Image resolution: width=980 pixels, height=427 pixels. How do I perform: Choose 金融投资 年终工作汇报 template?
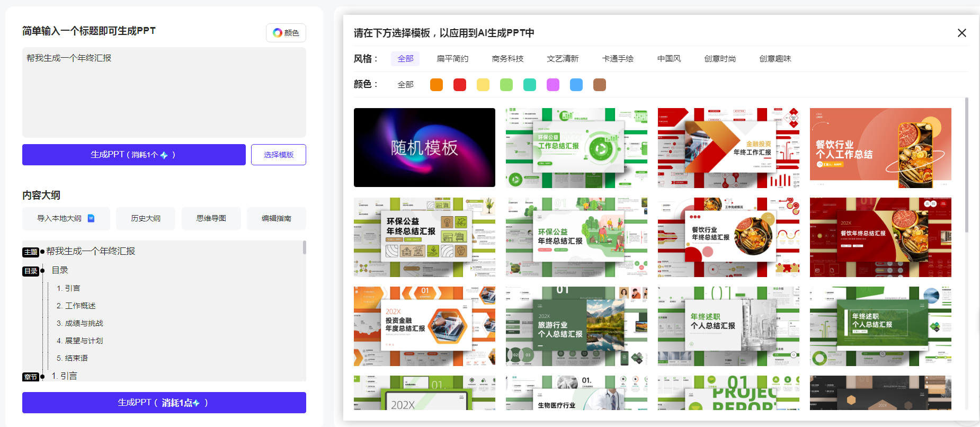tap(728, 148)
